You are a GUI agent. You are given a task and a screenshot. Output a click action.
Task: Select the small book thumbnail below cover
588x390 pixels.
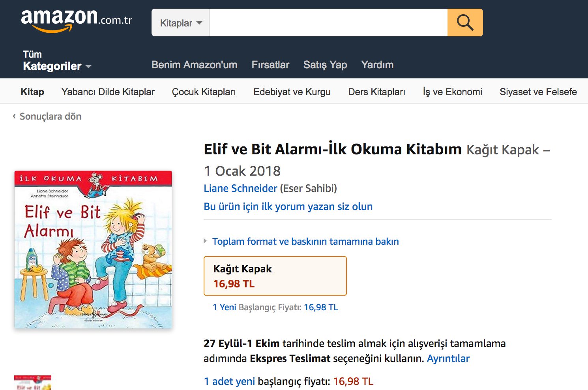(33, 382)
